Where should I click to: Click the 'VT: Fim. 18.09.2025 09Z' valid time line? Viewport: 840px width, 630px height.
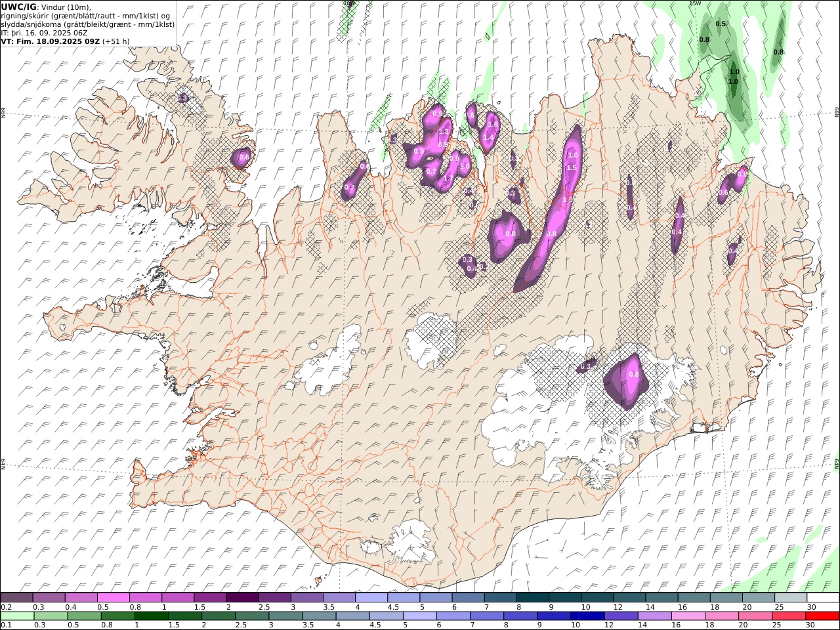click(x=51, y=41)
